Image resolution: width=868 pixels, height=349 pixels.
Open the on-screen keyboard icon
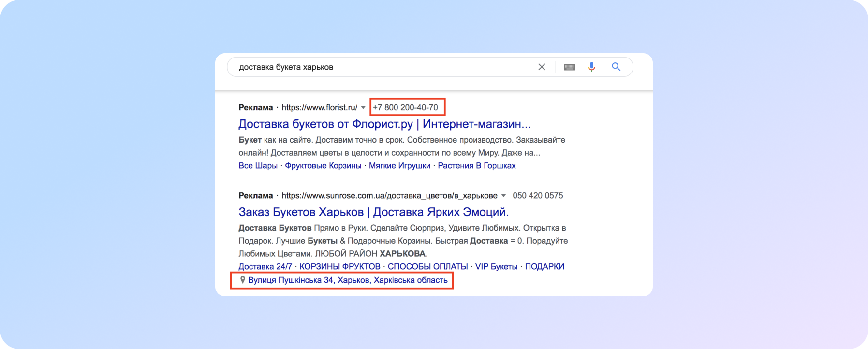pos(570,67)
